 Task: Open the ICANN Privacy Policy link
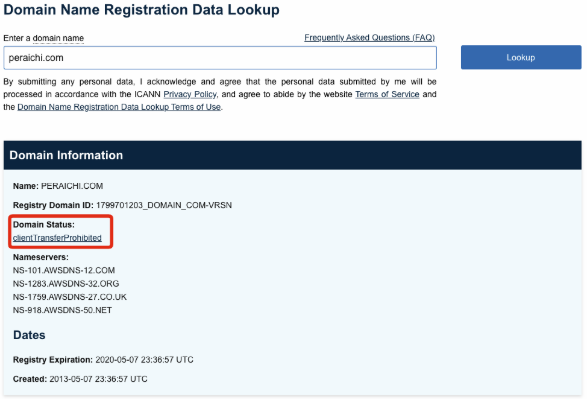pos(190,94)
